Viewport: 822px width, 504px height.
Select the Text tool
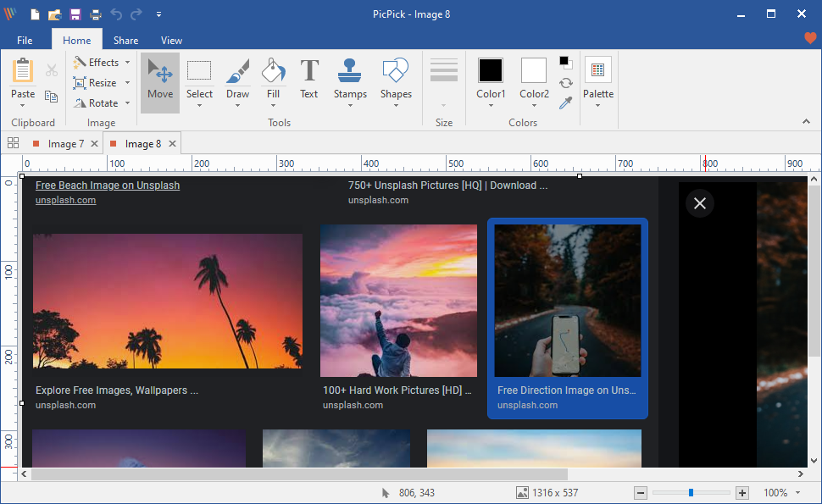tap(308, 79)
